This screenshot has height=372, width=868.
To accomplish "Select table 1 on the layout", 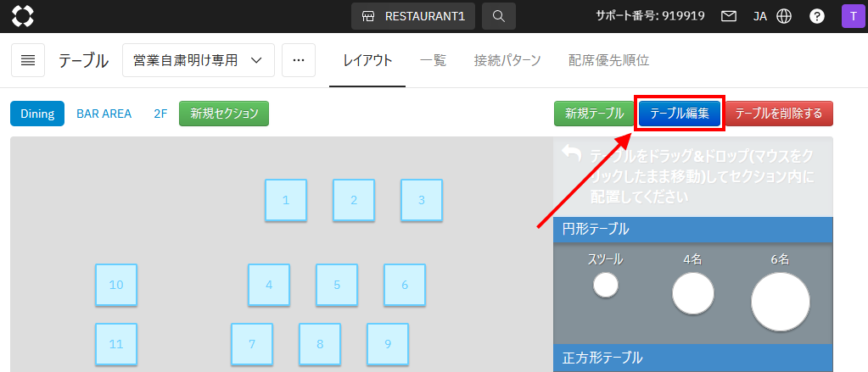I will pyautogui.click(x=286, y=200).
